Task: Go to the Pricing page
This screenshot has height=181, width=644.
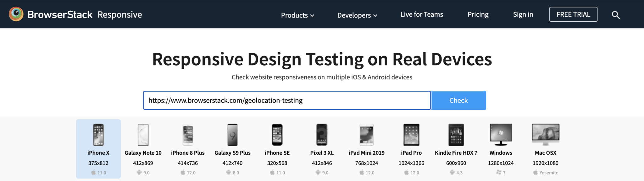Action: [x=478, y=14]
